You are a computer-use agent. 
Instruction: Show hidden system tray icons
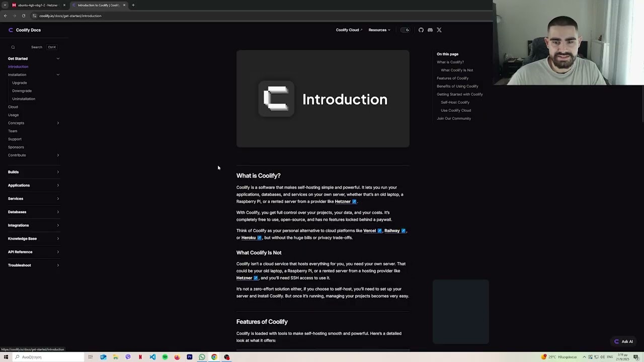pyautogui.click(x=584, y=357)
